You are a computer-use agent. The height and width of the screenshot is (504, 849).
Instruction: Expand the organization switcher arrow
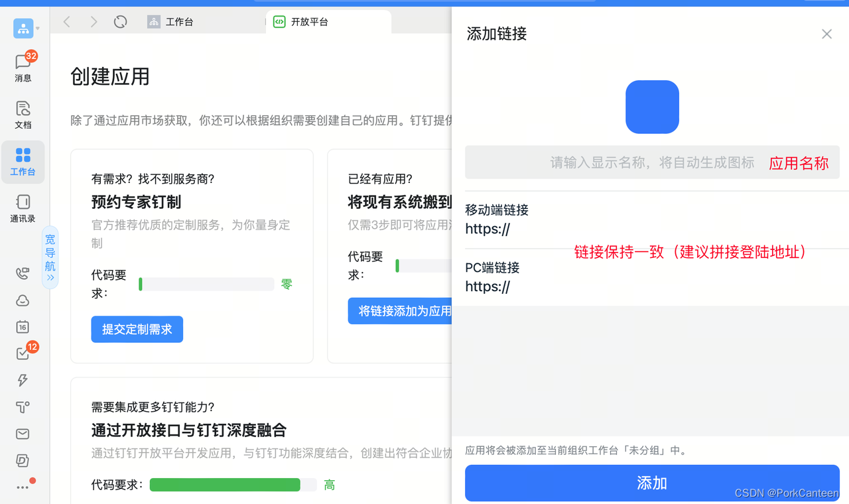coord(38,29)
